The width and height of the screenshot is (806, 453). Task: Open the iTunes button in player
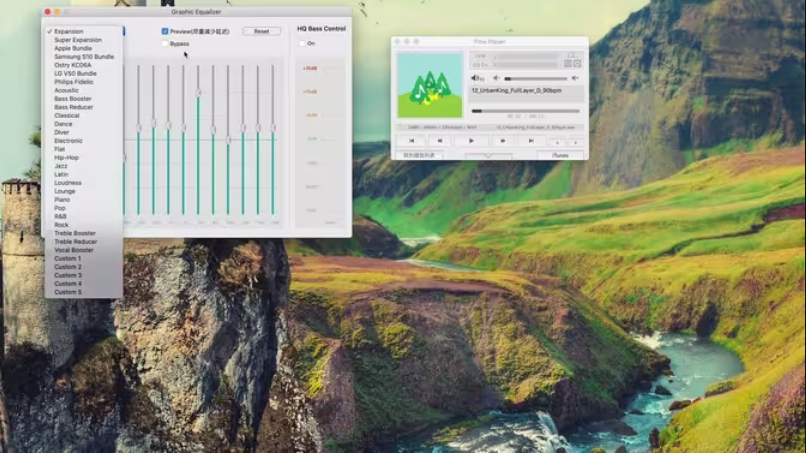coord(560,155)
